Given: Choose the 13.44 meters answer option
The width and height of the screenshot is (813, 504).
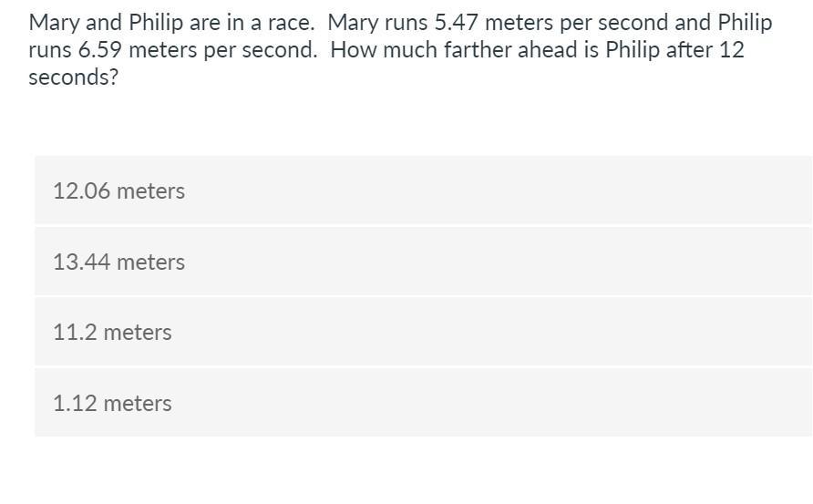Looking at the screenshot, I should 423,262.
